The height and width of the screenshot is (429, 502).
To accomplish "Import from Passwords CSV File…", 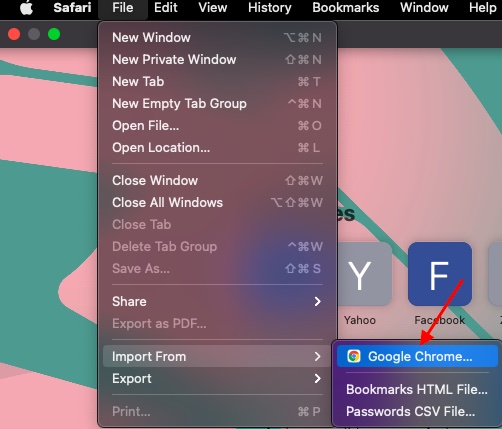I will pos(418,411).
